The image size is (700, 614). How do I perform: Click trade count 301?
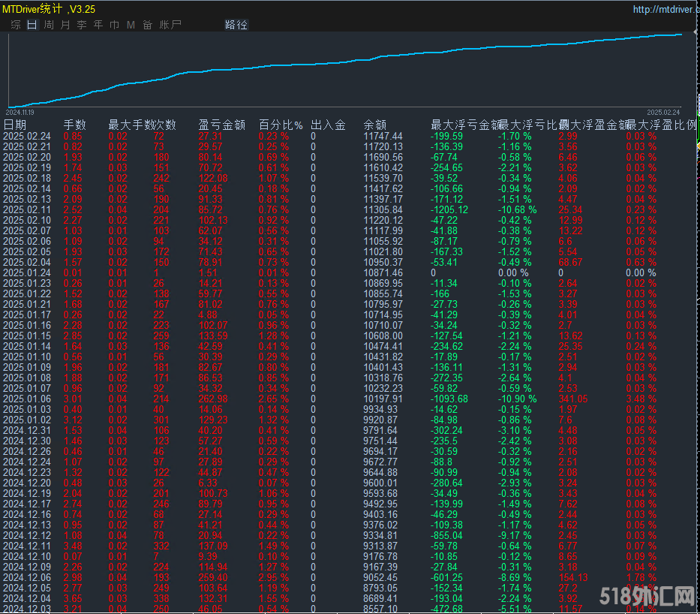pos(161,420)
